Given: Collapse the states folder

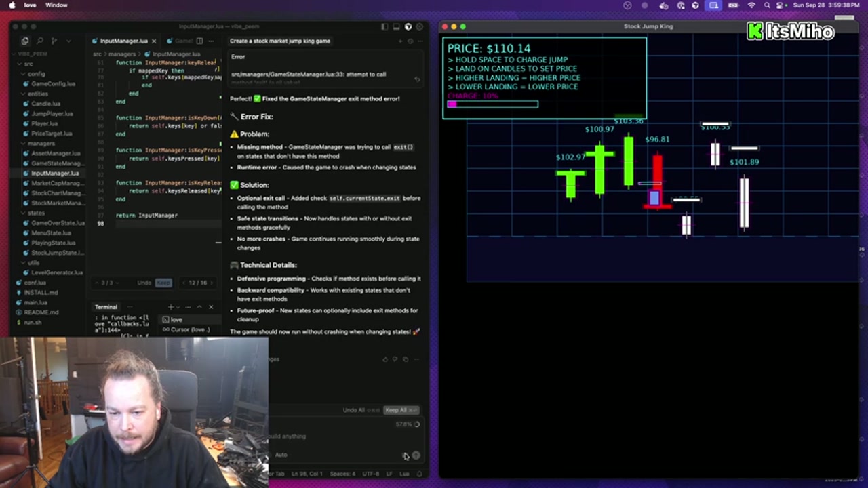Looking at the screenshot, I should 36,213.
